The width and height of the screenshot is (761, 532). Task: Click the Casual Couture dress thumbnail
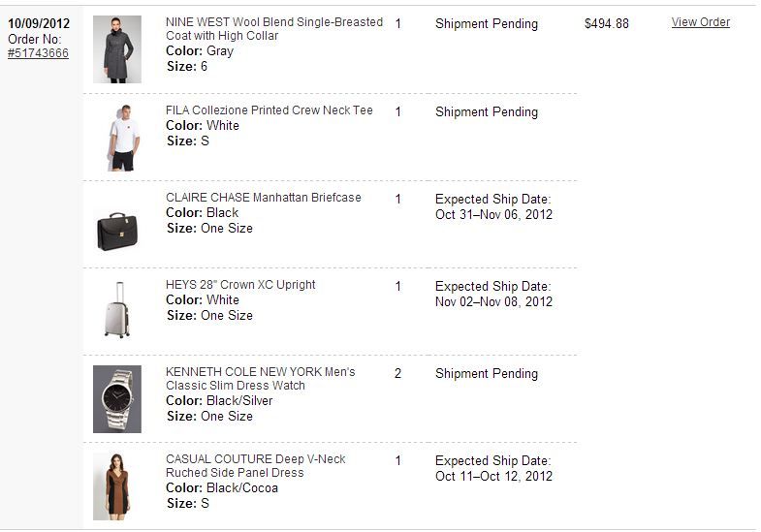click(117, 485)
